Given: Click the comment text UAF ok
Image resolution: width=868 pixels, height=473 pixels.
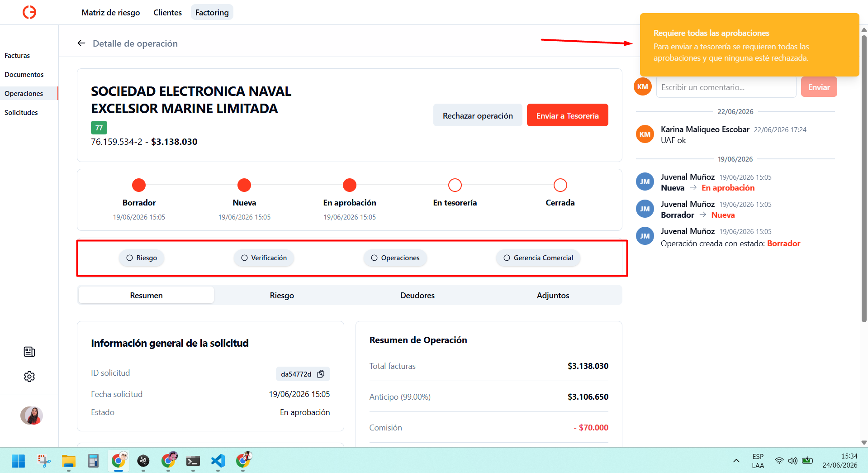Looking at the screenshot, I should click(673, 140).
